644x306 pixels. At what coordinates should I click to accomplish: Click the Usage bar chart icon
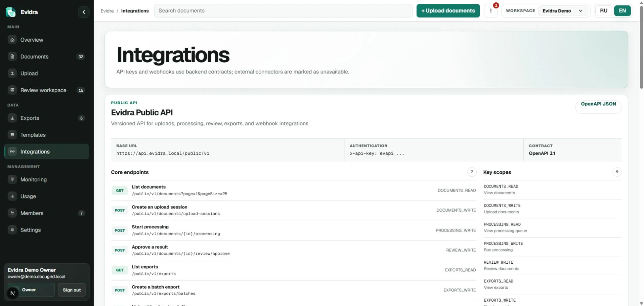(13, 196)
